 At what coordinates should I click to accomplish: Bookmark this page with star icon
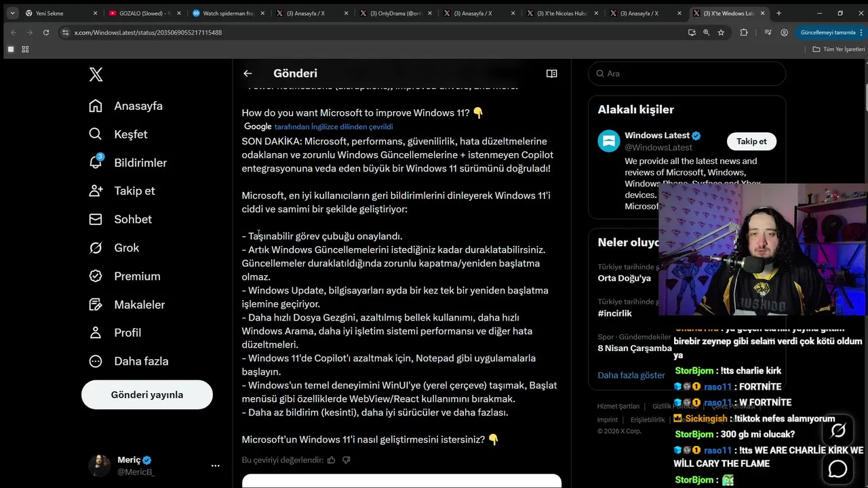[721, 32]
